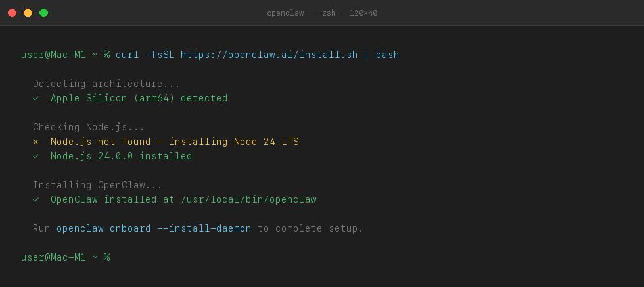Click the green checkmark beside Apple Silicon detected
The height and width of the screenshot is (287, 644).
[x=36, y=98]
